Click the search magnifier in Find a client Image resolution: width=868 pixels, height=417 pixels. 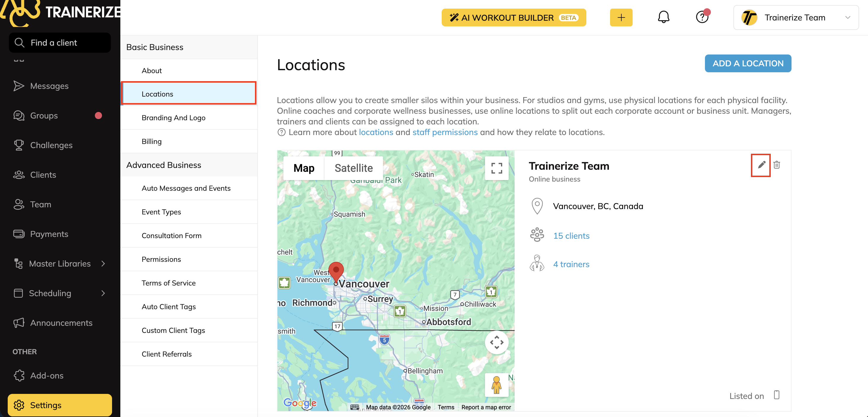[19, 43]
